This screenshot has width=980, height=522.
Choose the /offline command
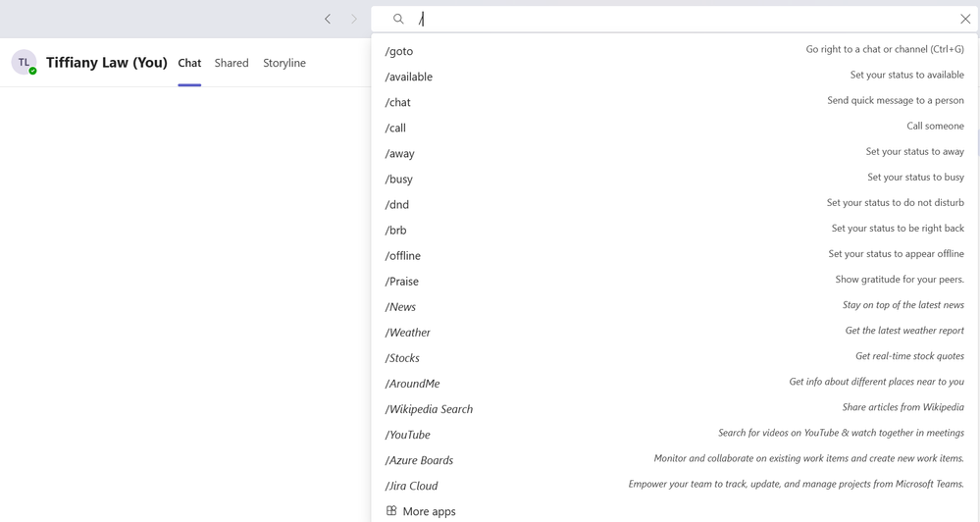675,256
